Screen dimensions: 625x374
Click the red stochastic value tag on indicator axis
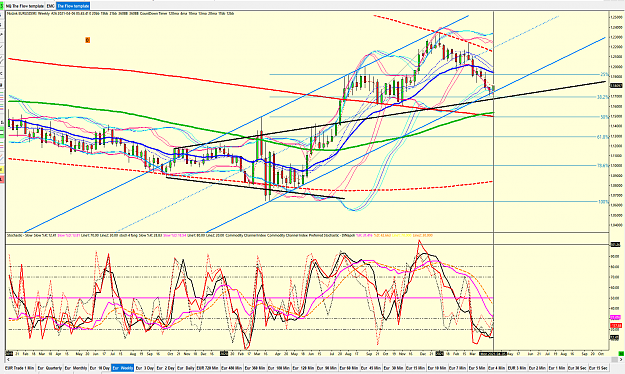(x=616, y=326)
